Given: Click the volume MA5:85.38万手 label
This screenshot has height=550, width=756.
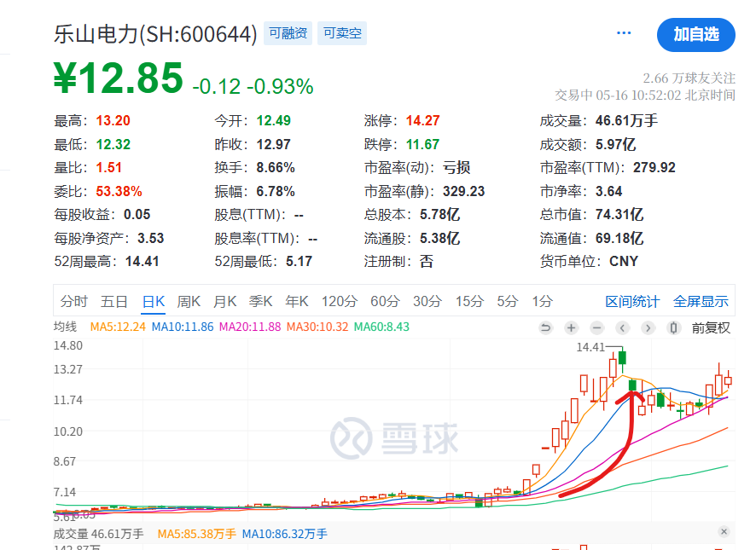Looking at the screenshot, I should coord(197,534).
